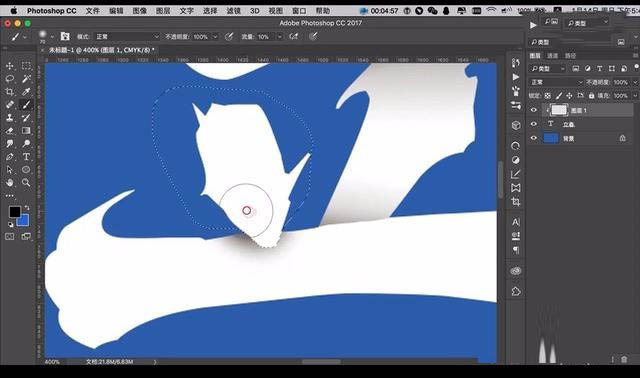Filter layers by type 'T' icon

click(x=600, y=69)
